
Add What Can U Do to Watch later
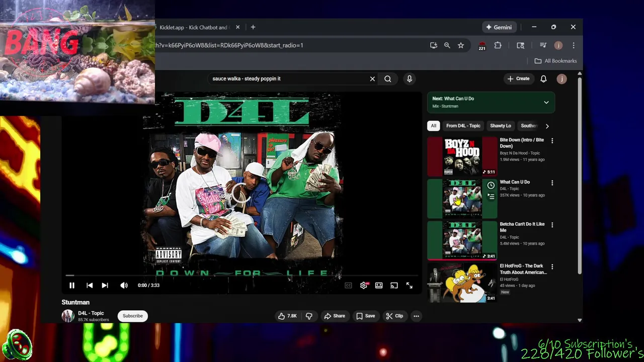(491, 186)
